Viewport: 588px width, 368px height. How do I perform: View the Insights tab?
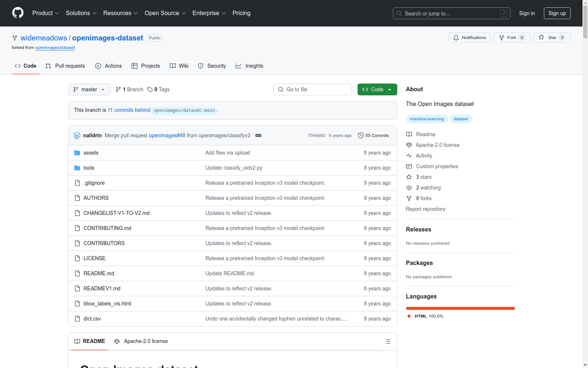(250, 66)
